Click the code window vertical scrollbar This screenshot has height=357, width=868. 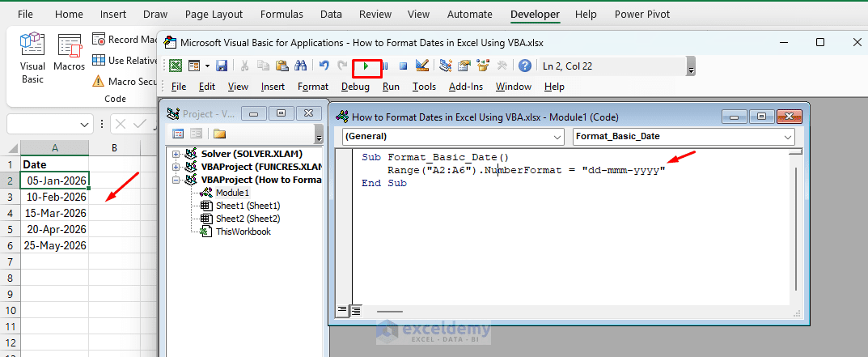pyautogui.click(x=797, y=230)
